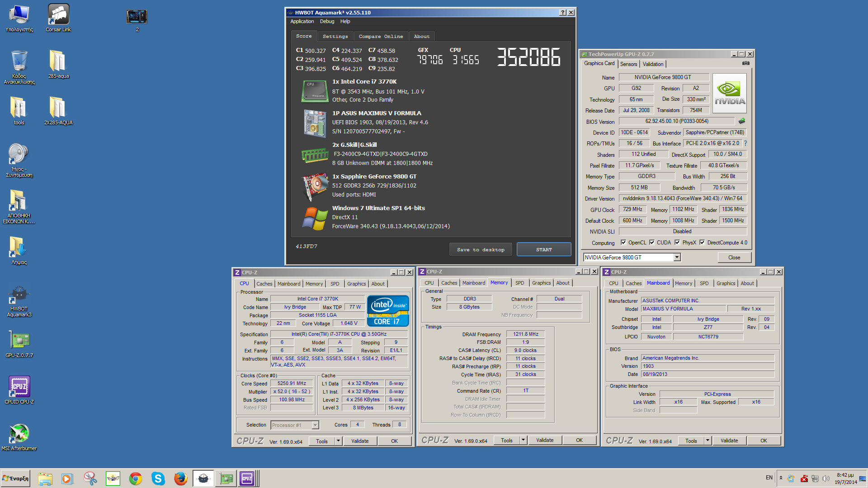Open the desktop image file named 2
The width and height of the screenshot is (868, 488).
coord(137,20)
